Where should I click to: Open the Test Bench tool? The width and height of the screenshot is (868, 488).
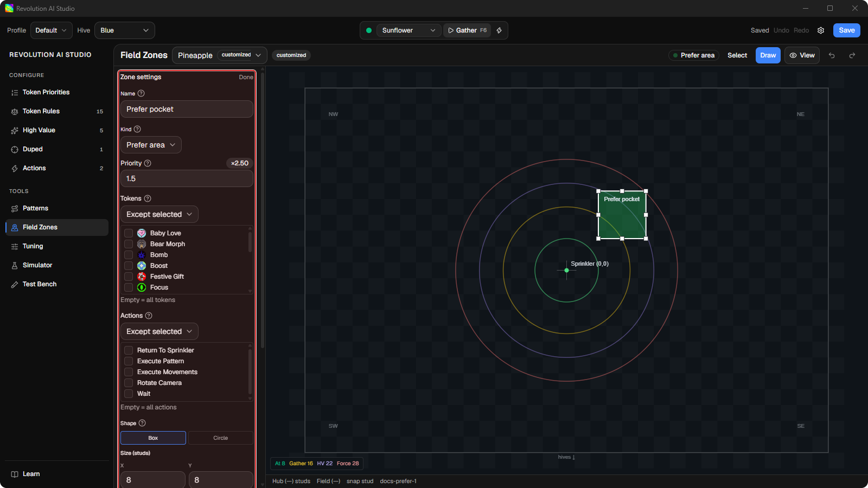click(x=57, y=284)
